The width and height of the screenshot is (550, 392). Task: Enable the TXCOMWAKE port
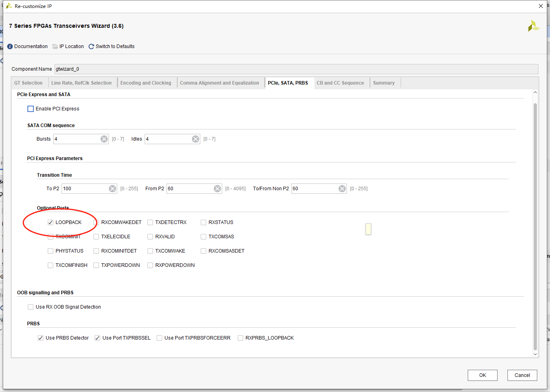click(x=150, y=251)
